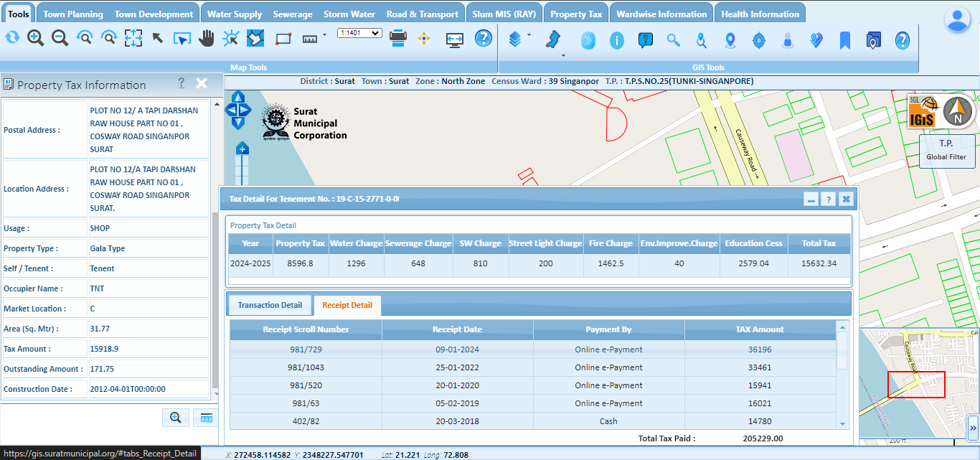Click the clear selection sparkle icon

231,38
